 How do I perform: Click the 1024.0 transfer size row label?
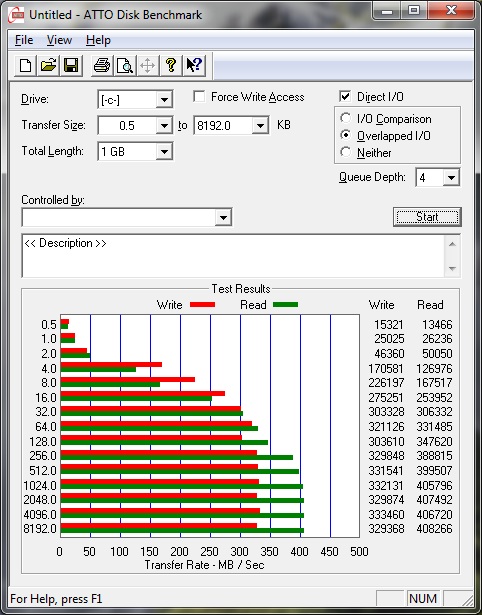click(40, 486)
